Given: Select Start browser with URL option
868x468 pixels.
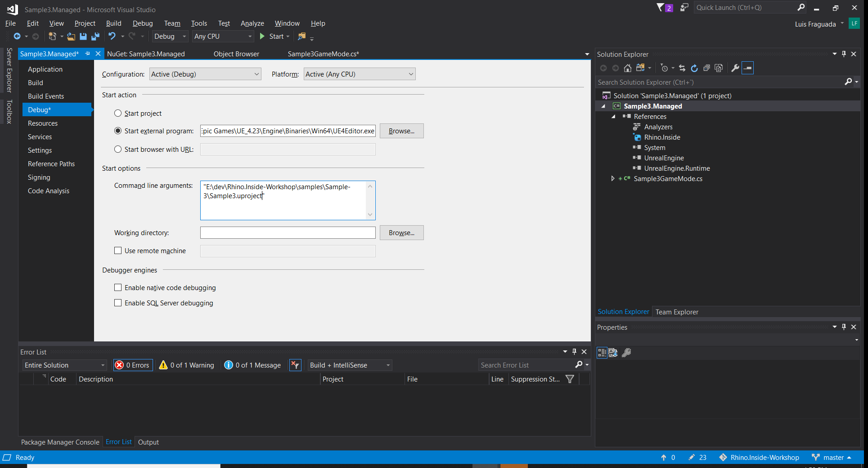Looking at the screenshot, I should point(118,149).
